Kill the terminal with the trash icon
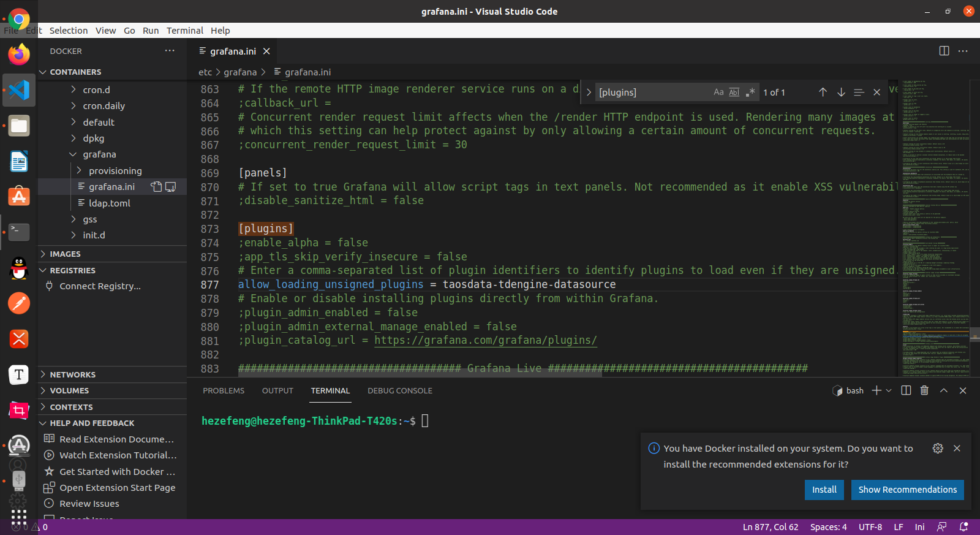The image size is (980, 535). point(924,390)
